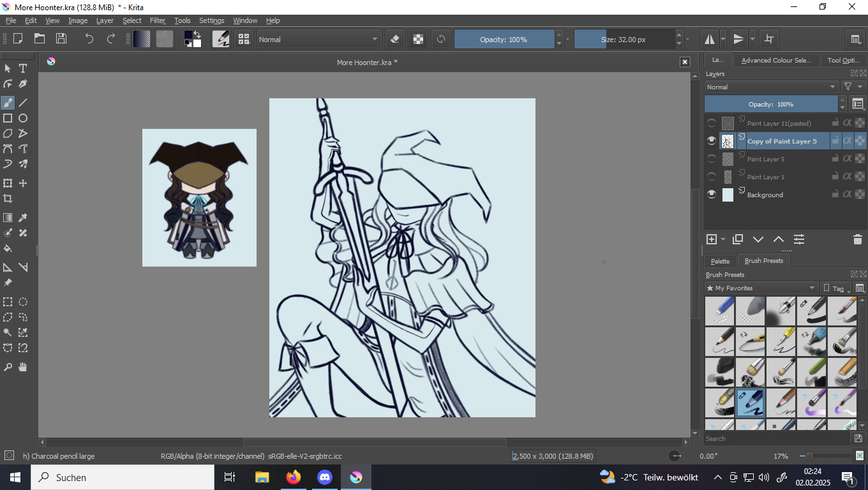Open the Layer menu
This screenshot has height=490, width=868.
click(105, 20)
